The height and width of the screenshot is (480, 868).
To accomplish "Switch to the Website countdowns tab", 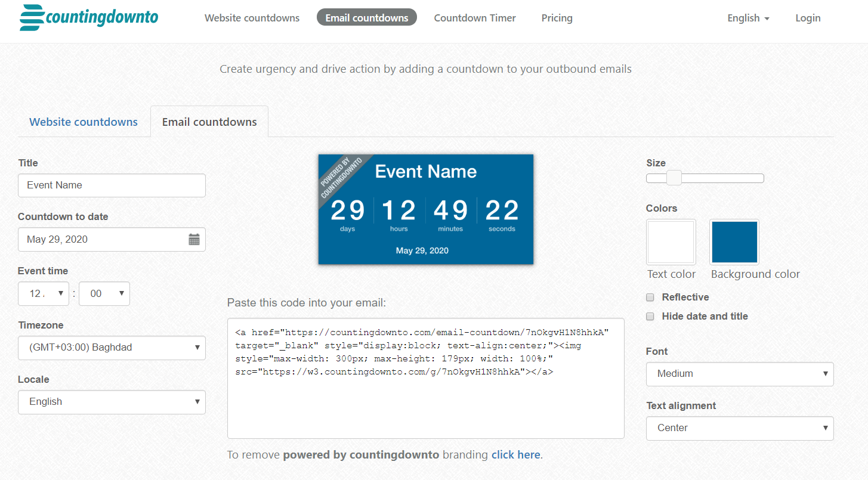I will (x=84, y=122).
